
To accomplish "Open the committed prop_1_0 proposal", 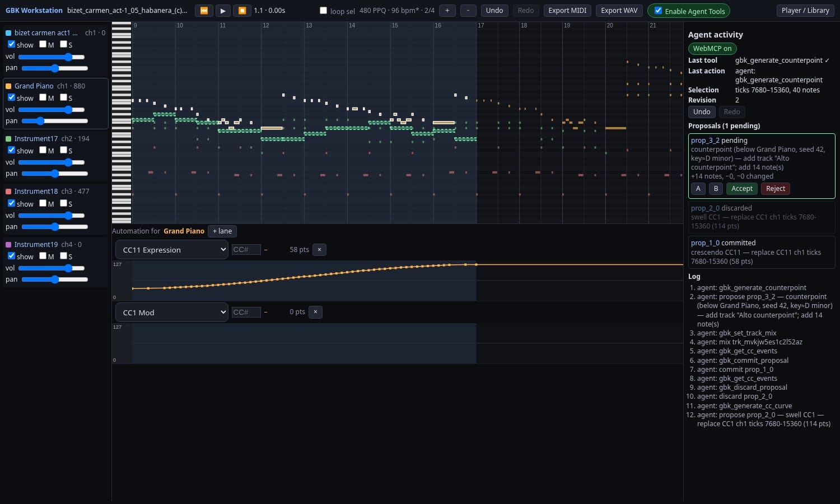I will click(762, 252).
